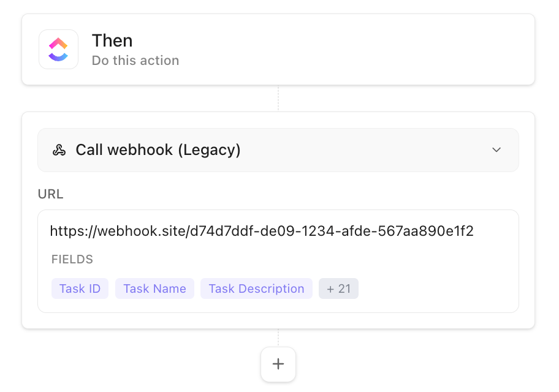Click the dotted connector between the cards
This screenshot has width=559, height=392.
pyautogui.click(x=278, y=98)
